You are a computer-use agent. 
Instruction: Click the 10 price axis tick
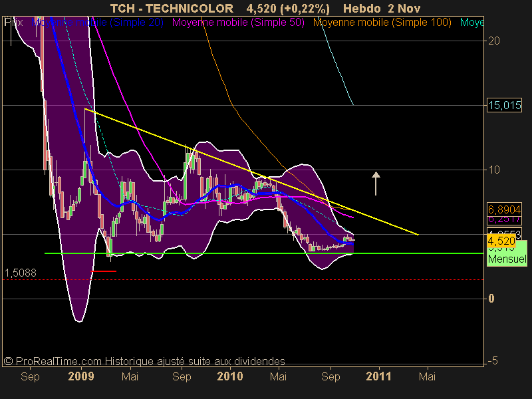point(494,170)
